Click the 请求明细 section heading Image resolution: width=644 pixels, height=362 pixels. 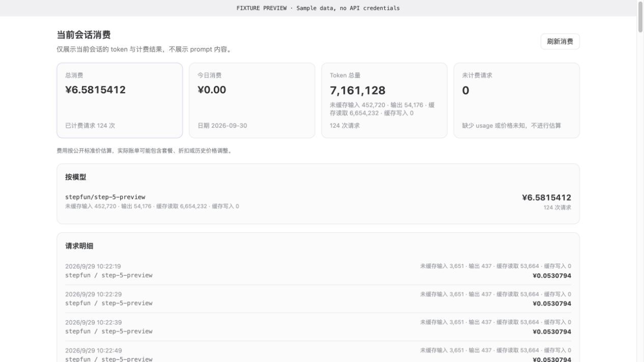pyautogui.click(x=79, y=246)
